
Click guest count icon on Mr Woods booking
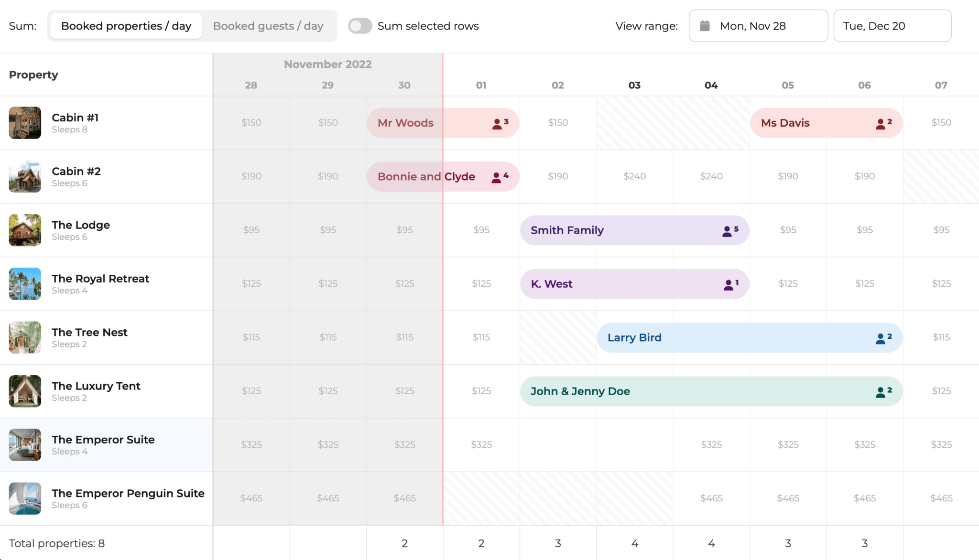(x=497, y=124)
